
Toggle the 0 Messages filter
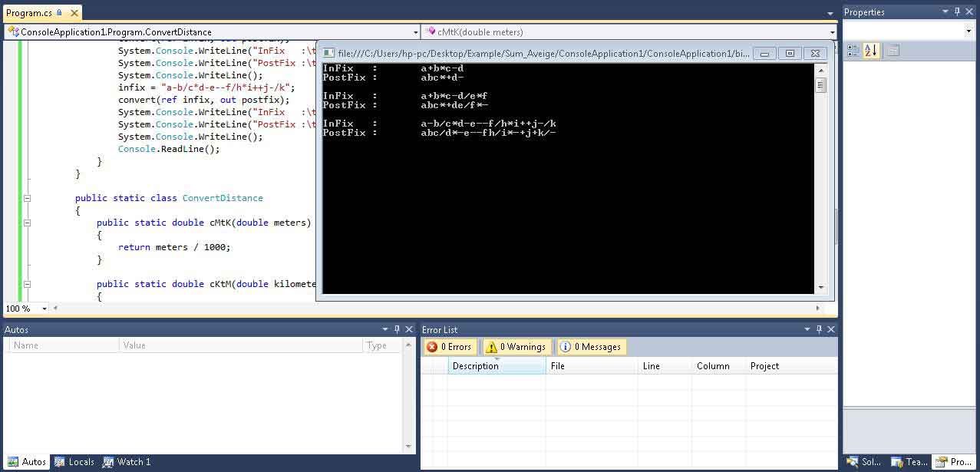tap(590, 347)
